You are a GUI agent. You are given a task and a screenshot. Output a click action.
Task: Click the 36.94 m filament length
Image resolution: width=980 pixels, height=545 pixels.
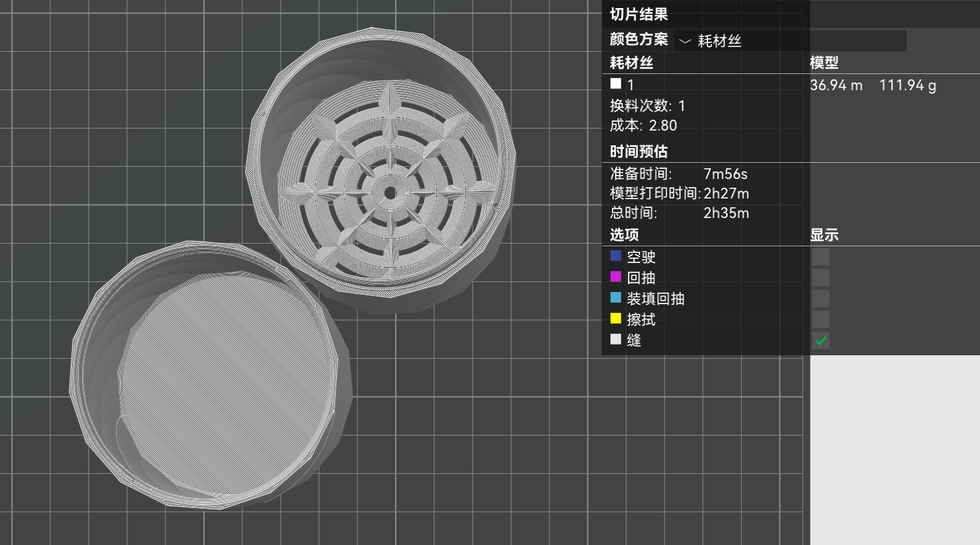(836, 85)
